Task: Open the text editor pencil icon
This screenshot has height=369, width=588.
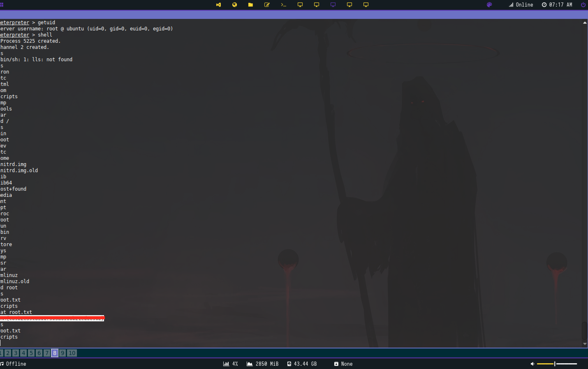Action: coord(267,5)
